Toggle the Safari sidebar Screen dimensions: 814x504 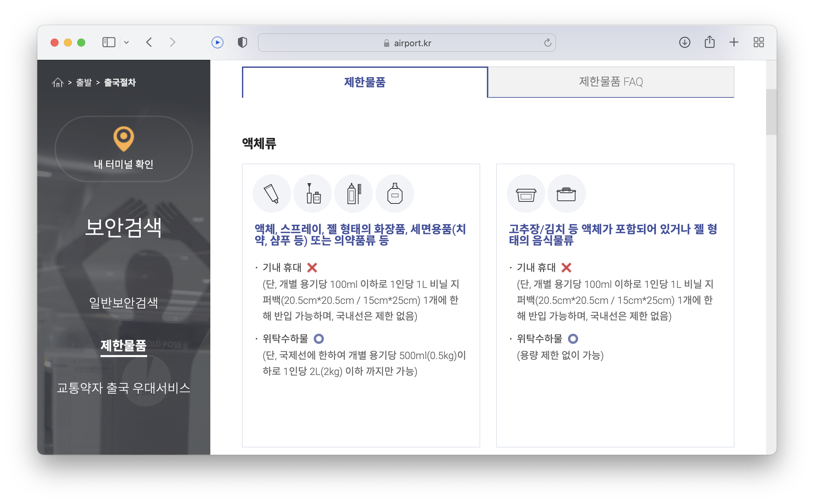click(x=109, y=43)
